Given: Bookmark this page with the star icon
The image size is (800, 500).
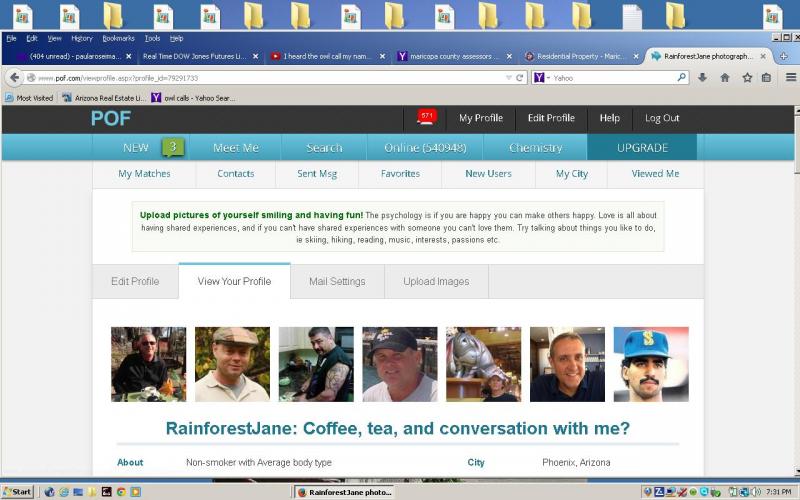Looking at the screenshot, I should (x=746, y=77).
